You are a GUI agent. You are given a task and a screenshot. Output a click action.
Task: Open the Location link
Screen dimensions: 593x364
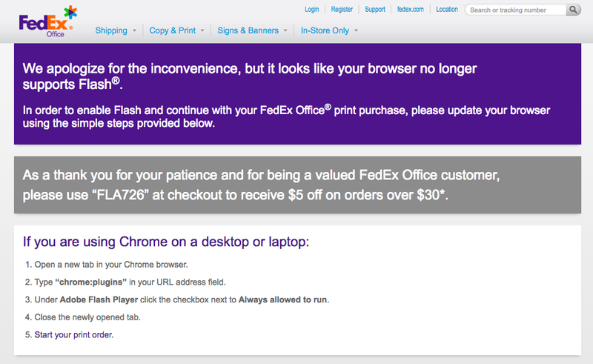pos(447,10)
